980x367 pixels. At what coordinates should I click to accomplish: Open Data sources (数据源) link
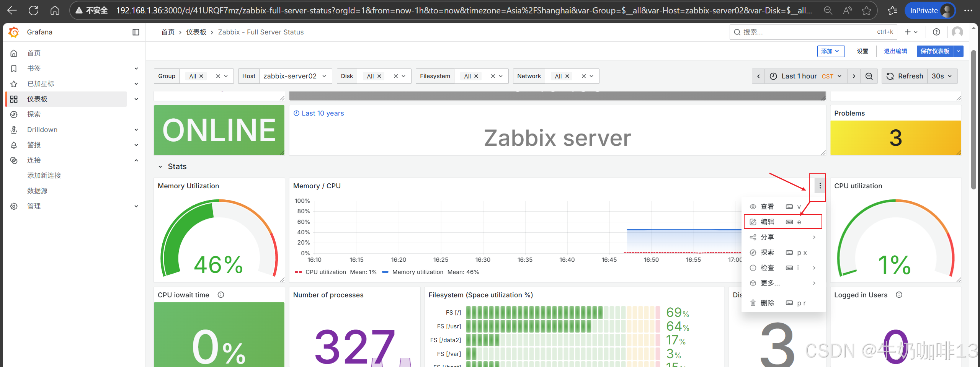pyautogui.click(x=37, y=191)
